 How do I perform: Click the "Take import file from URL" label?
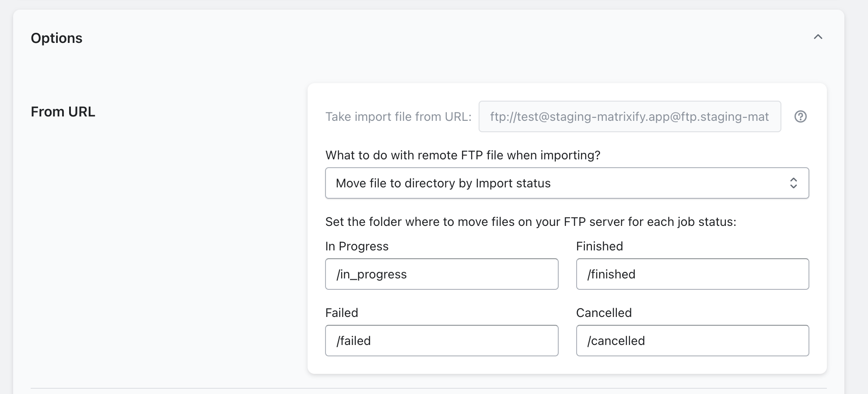coord(398,117)
